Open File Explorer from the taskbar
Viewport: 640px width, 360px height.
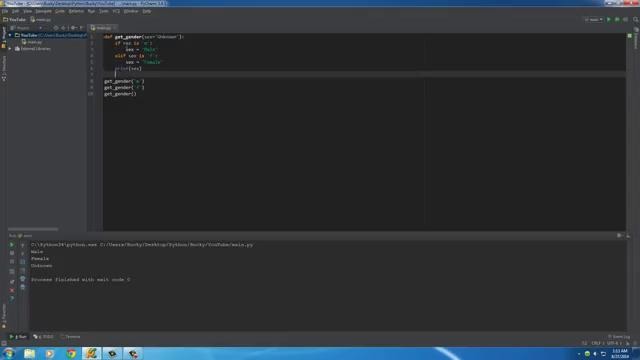[29, 353]
